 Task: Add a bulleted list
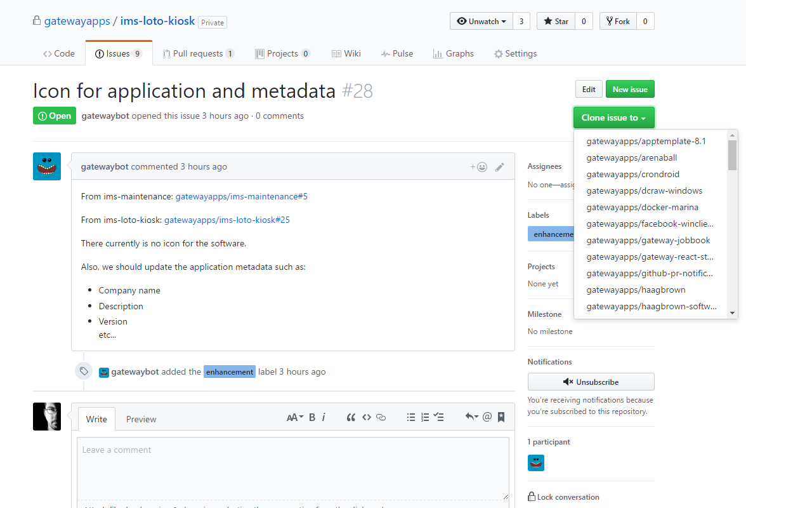pos(411,417)
